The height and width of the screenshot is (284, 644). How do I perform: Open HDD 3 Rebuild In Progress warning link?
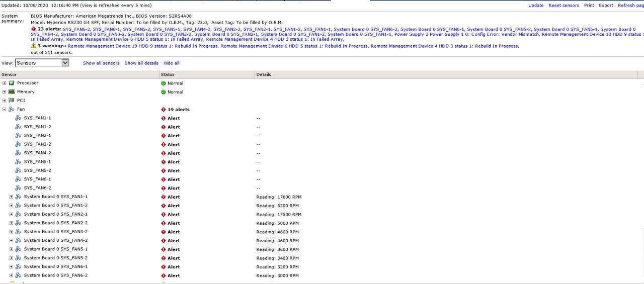[x=444, y=46]
